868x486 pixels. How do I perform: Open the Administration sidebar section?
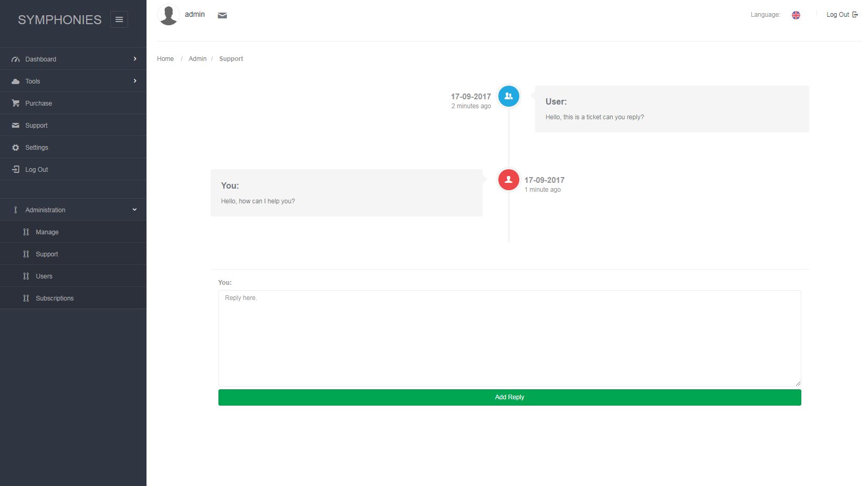pos(73,210)
